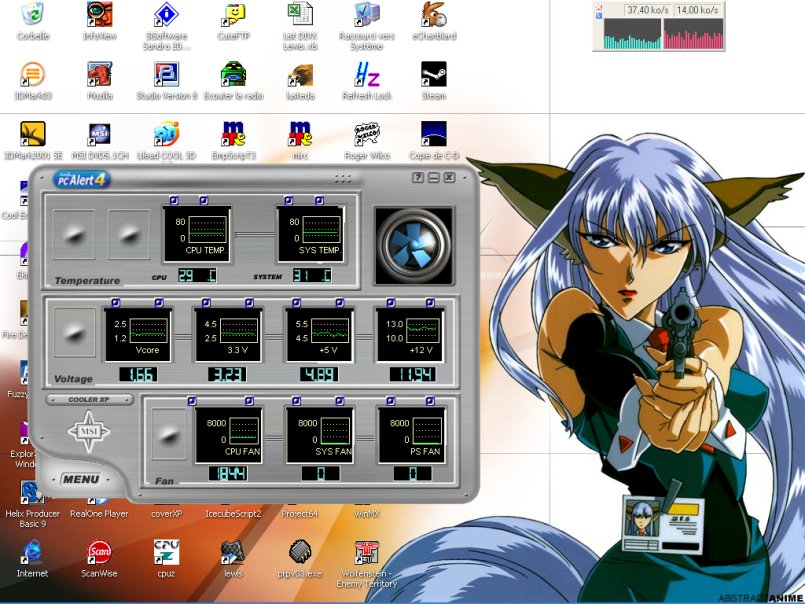
Task: Click the Ecouter la radio shortcut icon
Action: pyautogui.click(x=234, y=74)
